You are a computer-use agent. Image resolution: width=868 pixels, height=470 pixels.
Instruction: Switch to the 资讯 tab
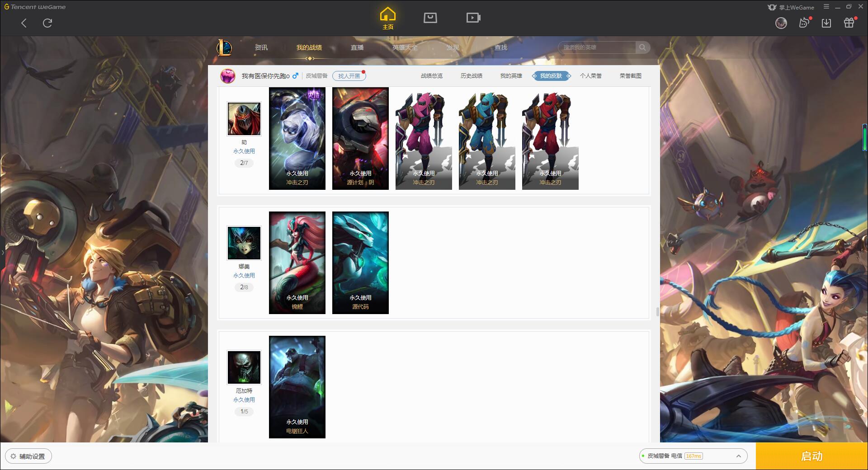[261, 47]
